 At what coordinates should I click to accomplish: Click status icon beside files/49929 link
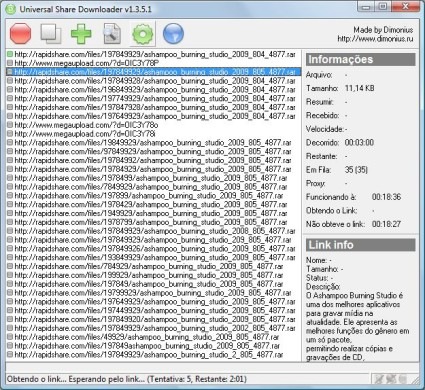point(10,337)
